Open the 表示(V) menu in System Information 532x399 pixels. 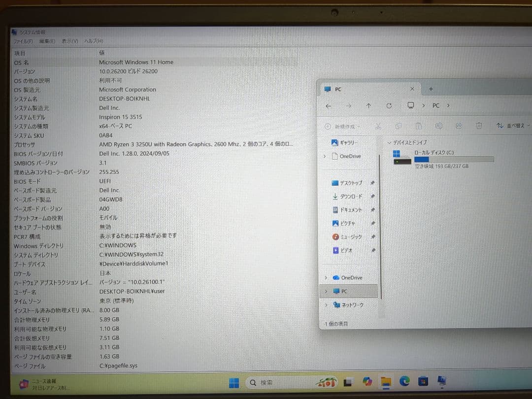point(69,41)
